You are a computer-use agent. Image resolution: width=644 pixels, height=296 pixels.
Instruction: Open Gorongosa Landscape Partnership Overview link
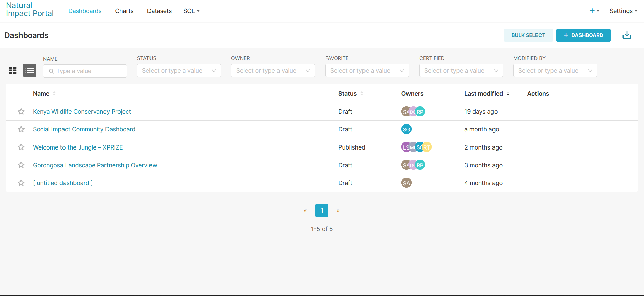point(95,165)
